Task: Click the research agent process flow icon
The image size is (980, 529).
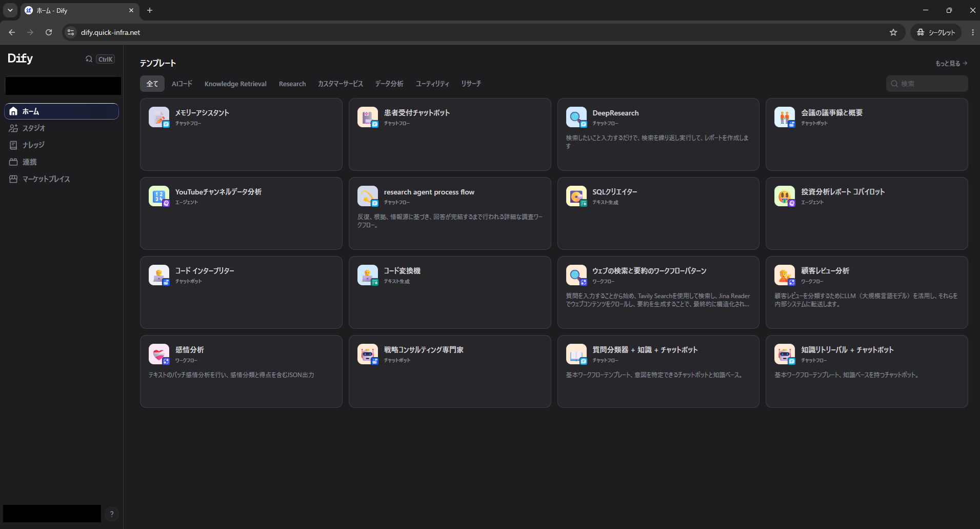Action: (x=368, y=196)
